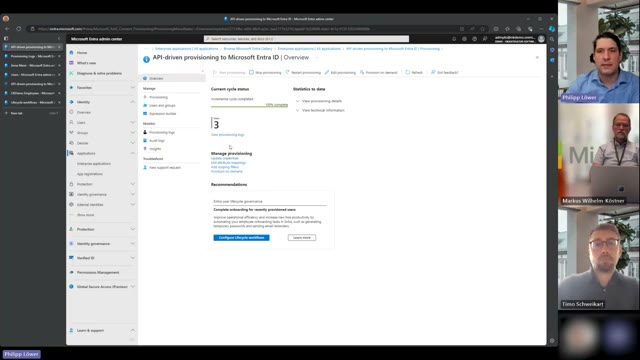Go back with browser back arrow
The height and width of the screenshot is (360, 640).
tap(7, 29)
